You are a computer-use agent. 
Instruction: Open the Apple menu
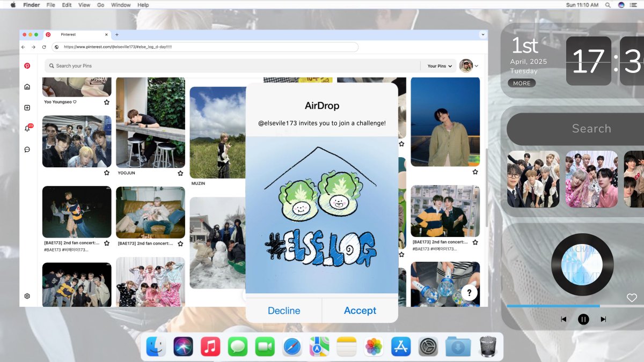pos(13,5)
